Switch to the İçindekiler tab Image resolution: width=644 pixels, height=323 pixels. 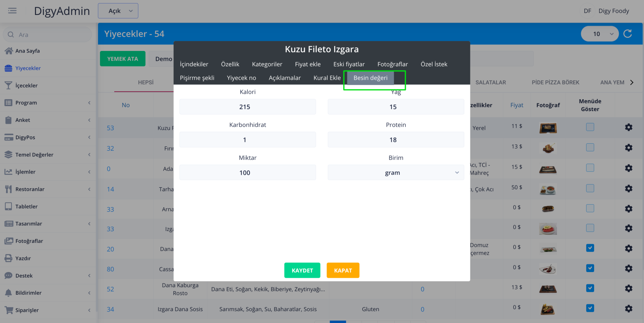pyautogui.click(x=194, y=64)
